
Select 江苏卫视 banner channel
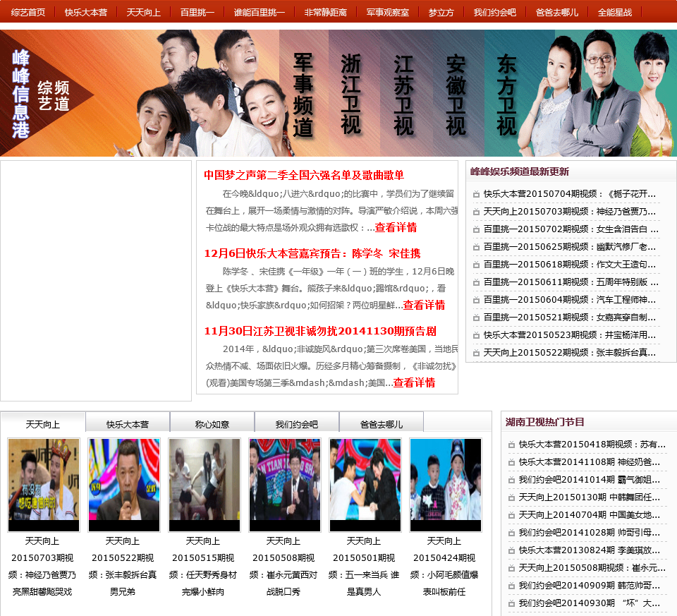(x=403, y=95)
